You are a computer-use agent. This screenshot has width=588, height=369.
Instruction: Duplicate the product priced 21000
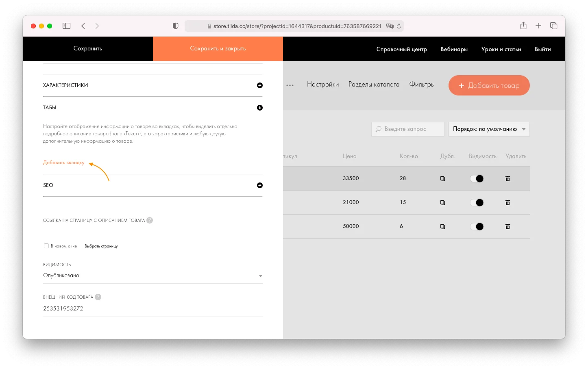click(442, 202)
